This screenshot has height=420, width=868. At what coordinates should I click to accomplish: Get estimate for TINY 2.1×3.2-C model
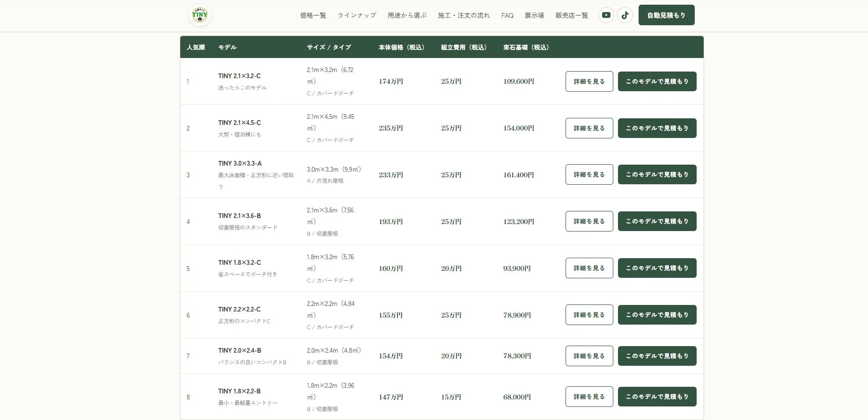click(x=657, y=81)
